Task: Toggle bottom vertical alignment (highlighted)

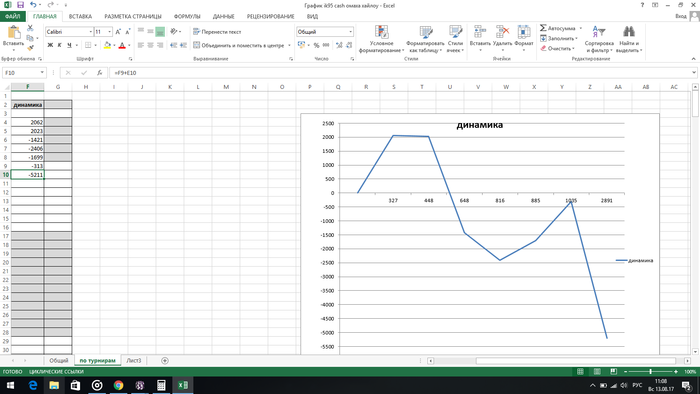Action: [160, 32]
